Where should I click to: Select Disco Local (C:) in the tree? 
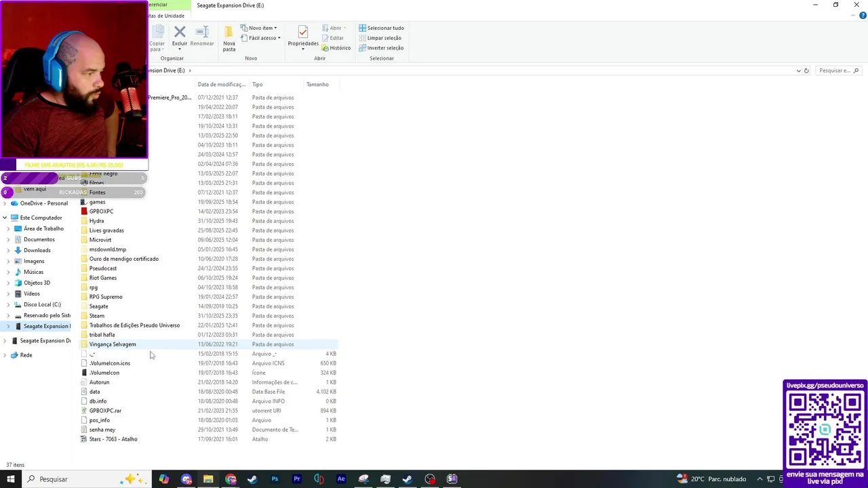click(42, 304)
